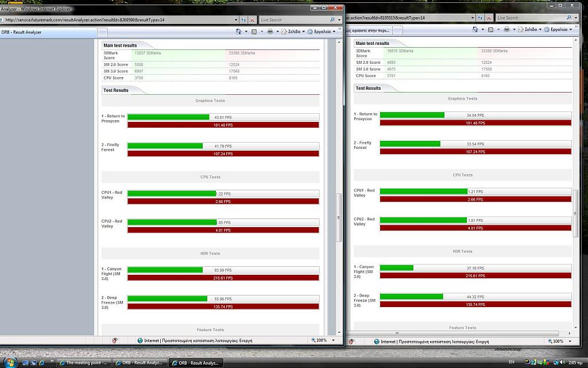The width and height of the screenshot is (588, 368).
Task: Click 43.01 FPS Return to Proxycon bar, left window
Action: [x=223, y=117]
